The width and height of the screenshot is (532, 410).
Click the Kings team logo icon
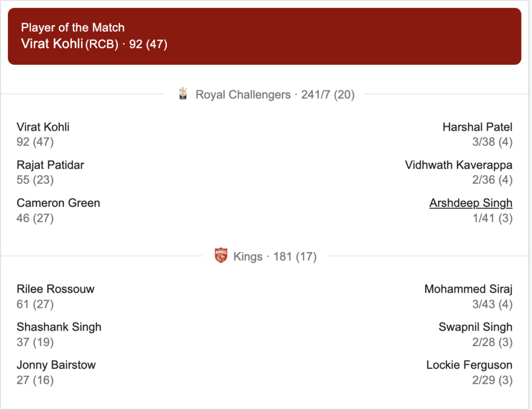click(221, 255)
